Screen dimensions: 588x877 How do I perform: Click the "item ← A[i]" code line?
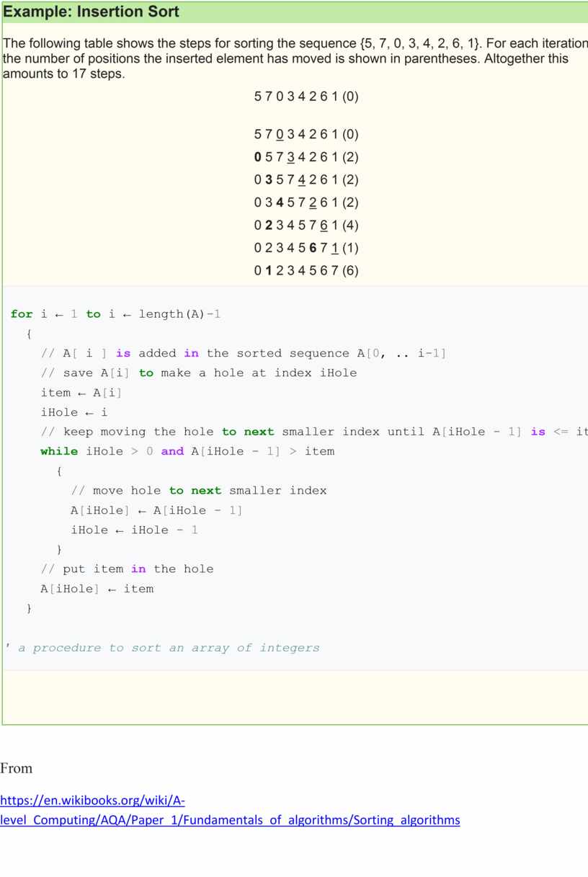(81, 393)
